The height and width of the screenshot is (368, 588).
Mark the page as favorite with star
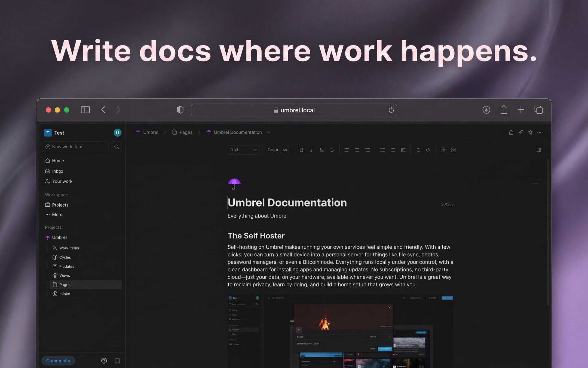pos(530,132)
